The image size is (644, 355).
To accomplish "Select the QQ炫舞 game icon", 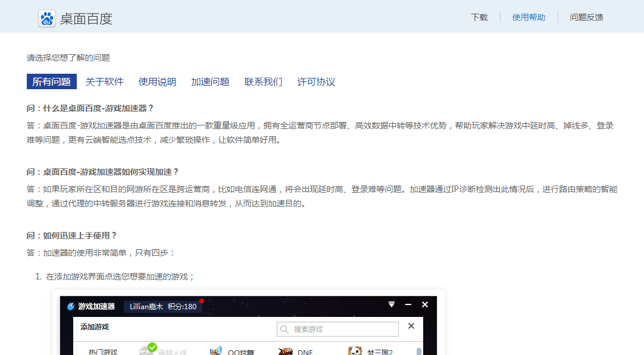I will (x=215, y=351).
